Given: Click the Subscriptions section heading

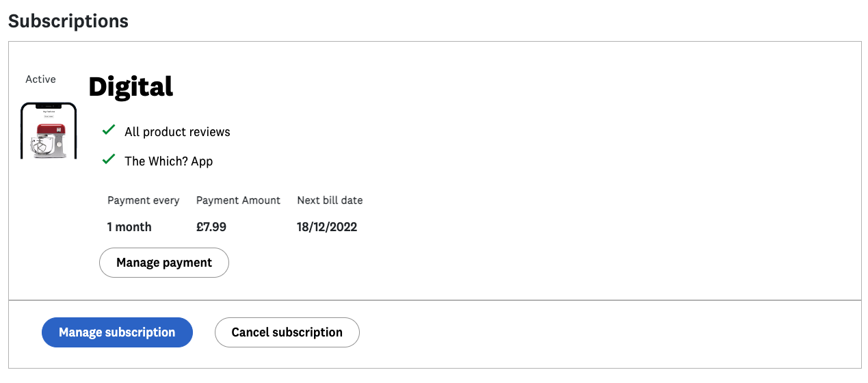Looking at the screenshot, I should [x=68, y=21].
